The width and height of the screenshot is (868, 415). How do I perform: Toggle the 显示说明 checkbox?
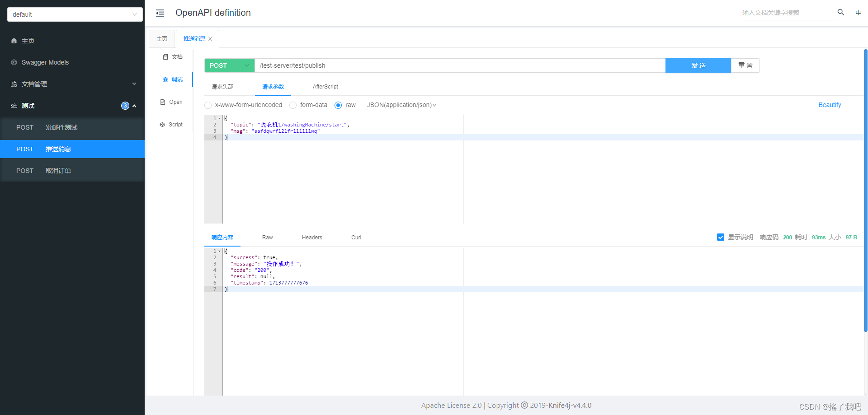tap(721, 237)
